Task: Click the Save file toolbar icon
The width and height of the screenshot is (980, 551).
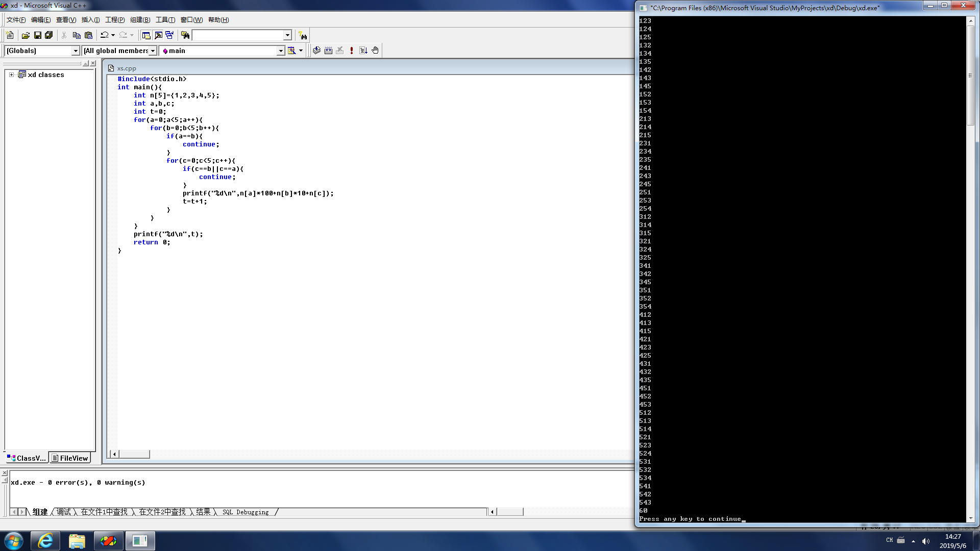Action: click(x=37, y=35)
